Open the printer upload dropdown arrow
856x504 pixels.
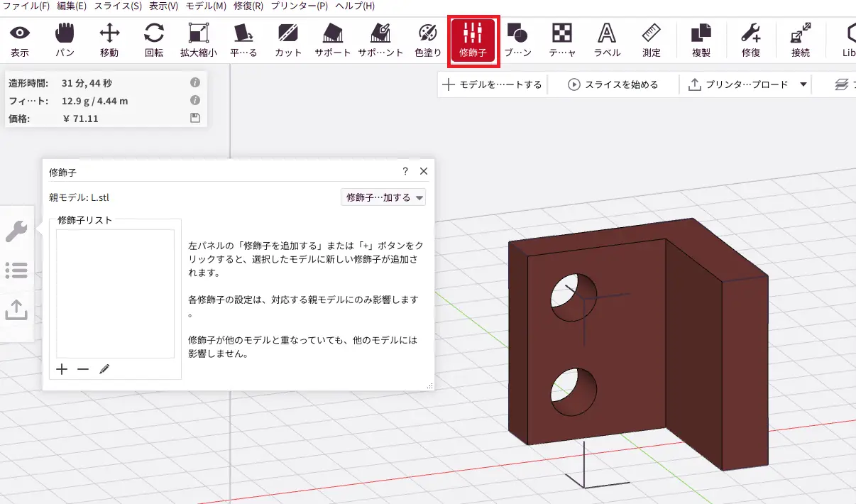(803, 84)
